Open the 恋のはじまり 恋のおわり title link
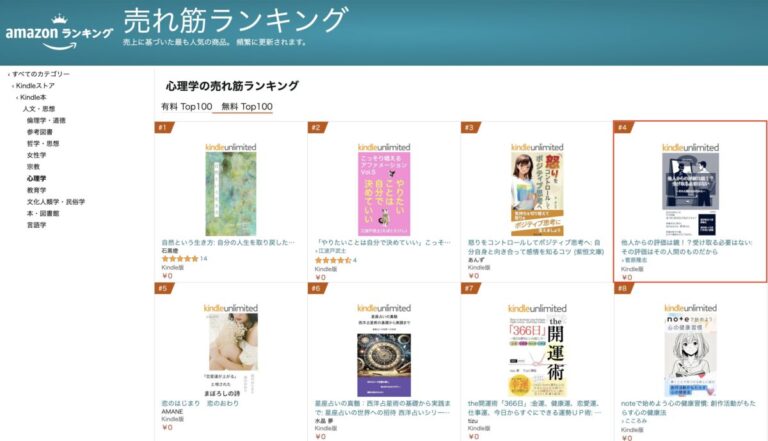The width and height of the screenshot is (768, 441). tap(200, 403)
